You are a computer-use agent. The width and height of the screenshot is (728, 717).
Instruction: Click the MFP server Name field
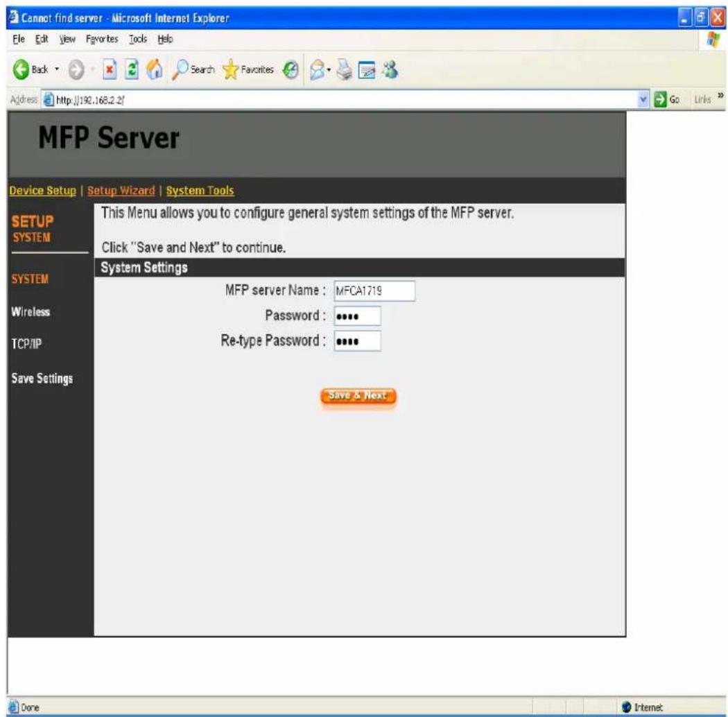(374, 291)
